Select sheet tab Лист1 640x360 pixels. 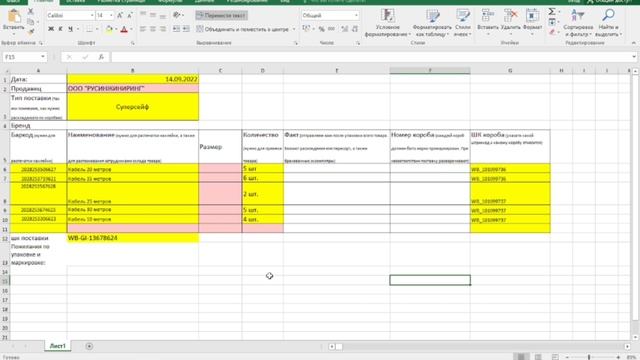pyautogui.click(x=58, y=346)
